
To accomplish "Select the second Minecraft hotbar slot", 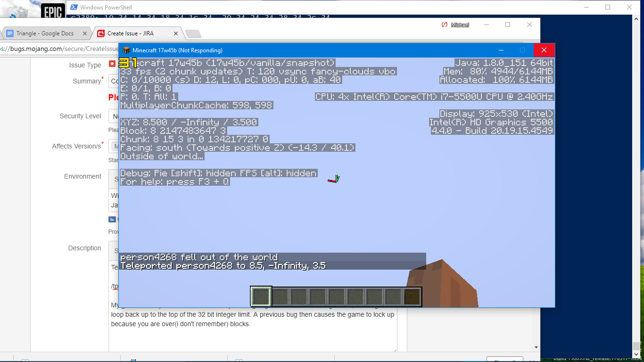I will pyautogui.click(x=280, y=296).
